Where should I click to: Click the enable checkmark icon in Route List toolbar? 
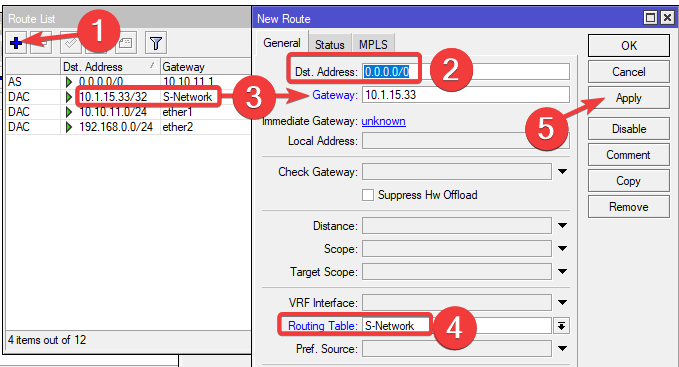click(x=71, y=43)
